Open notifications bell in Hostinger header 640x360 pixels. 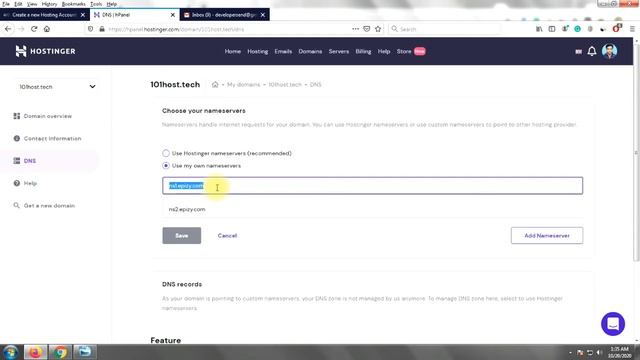tap(592, 51)
